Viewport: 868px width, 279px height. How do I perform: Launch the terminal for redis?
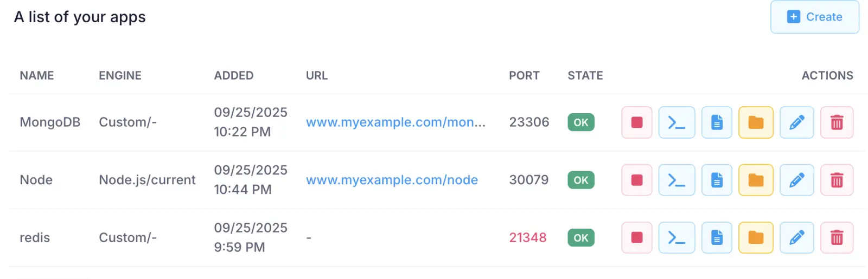tap(676, 238)
